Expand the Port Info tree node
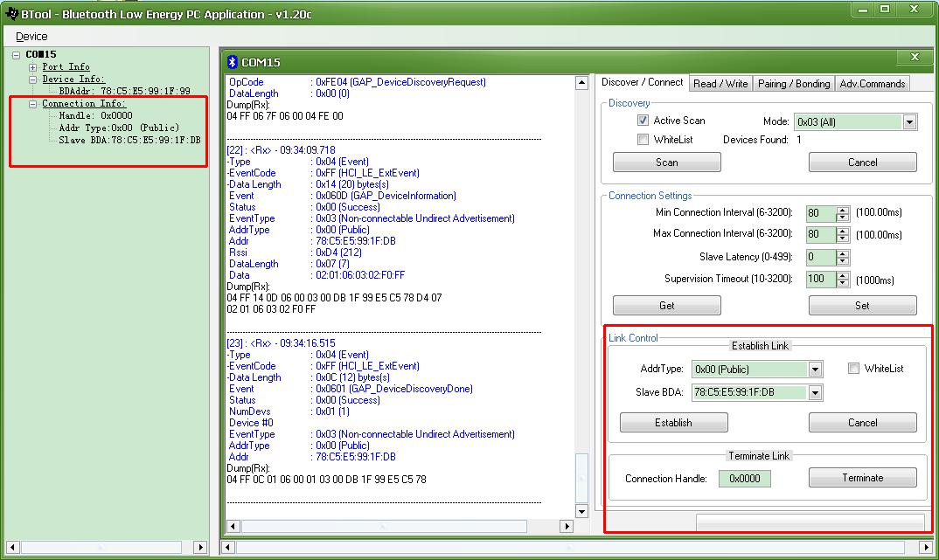 tap(33, 67)
